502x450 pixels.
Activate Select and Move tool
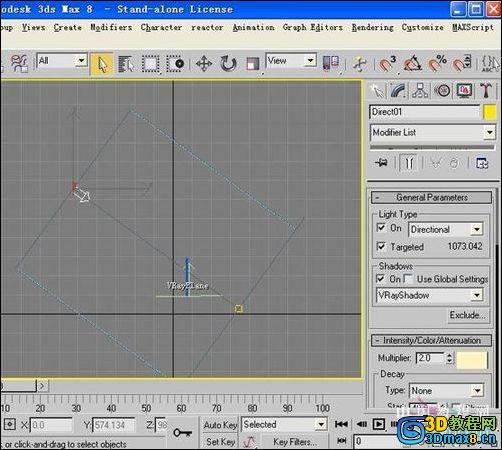click(x=204, y=63)
